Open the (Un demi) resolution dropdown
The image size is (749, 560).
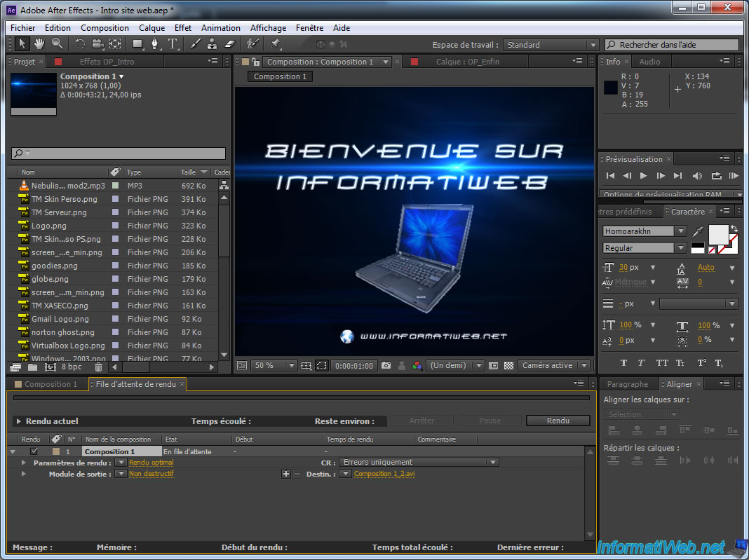pos(455,366)
